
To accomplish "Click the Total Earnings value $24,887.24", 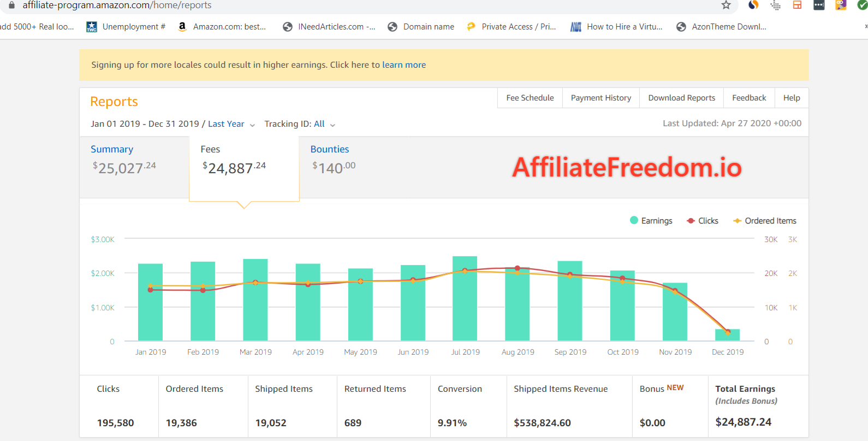I will click(744, 422).
